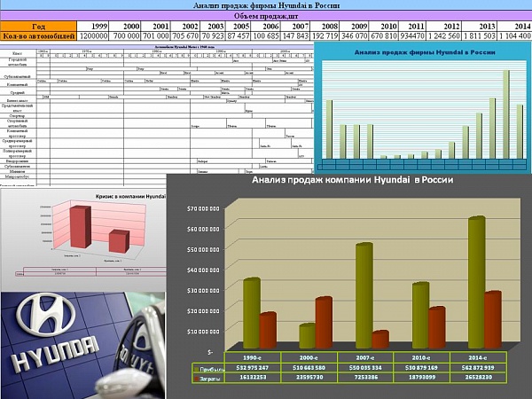The width and height of the screenshot is (532, 399).
Task: Select the 'Год' header cell
Action: (x=39, y=27)
